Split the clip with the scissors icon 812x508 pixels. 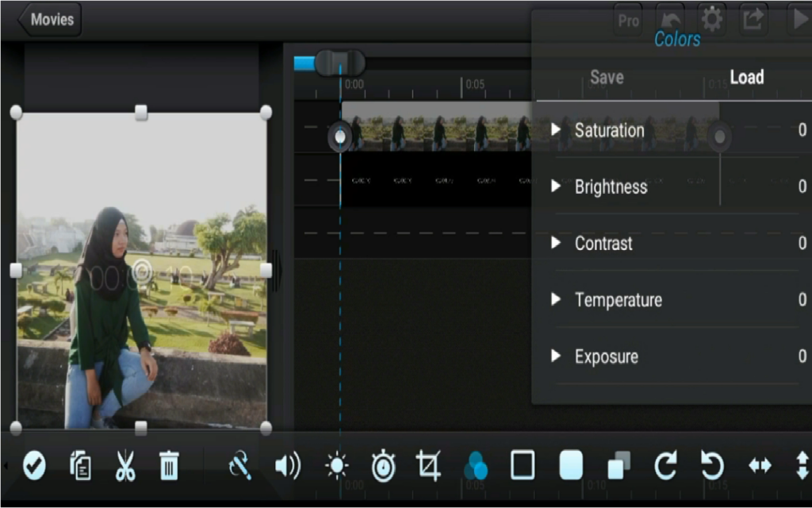tap(125, 465)
